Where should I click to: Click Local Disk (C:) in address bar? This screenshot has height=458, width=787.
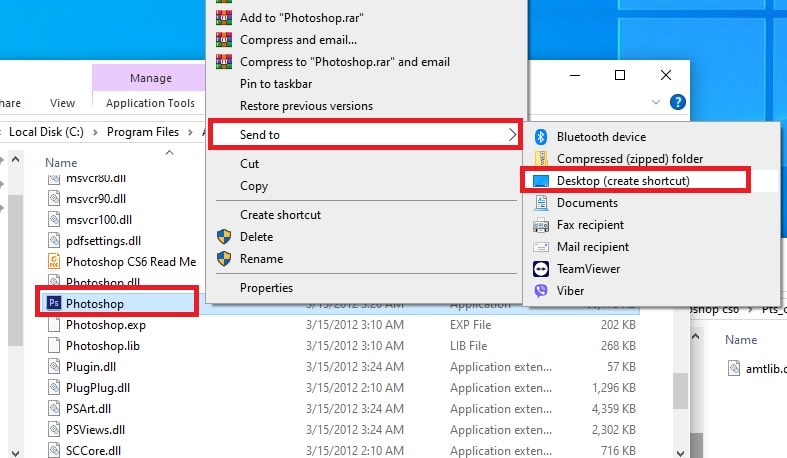(46, 132)
